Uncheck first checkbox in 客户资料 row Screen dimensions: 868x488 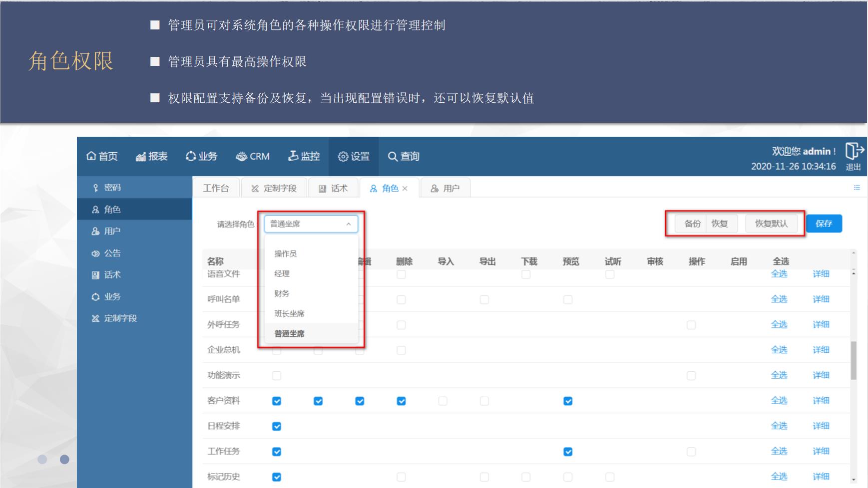point(277,401)
